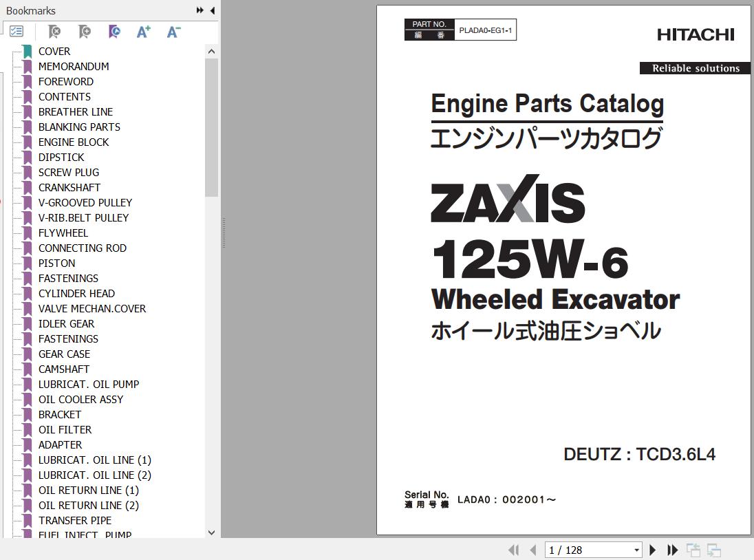Select the OIL COOLER ASSY bookmark
754x560 pixels.
click(80, 400)
